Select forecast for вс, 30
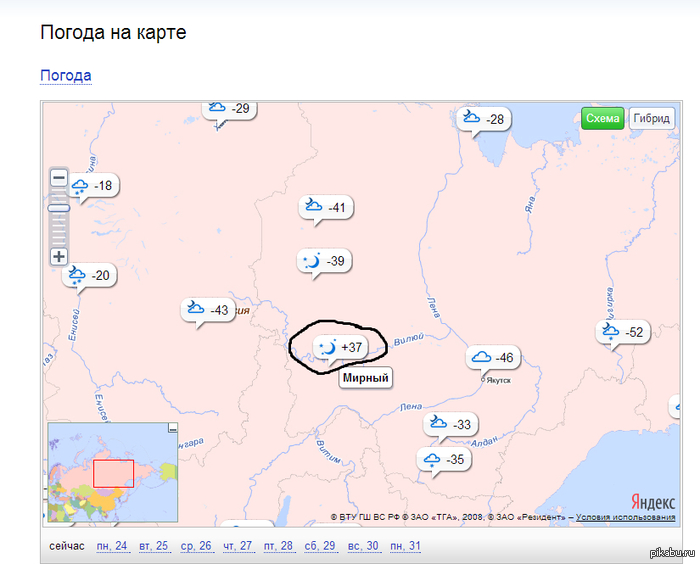This screenshot has height=564, width=700. 363,546
